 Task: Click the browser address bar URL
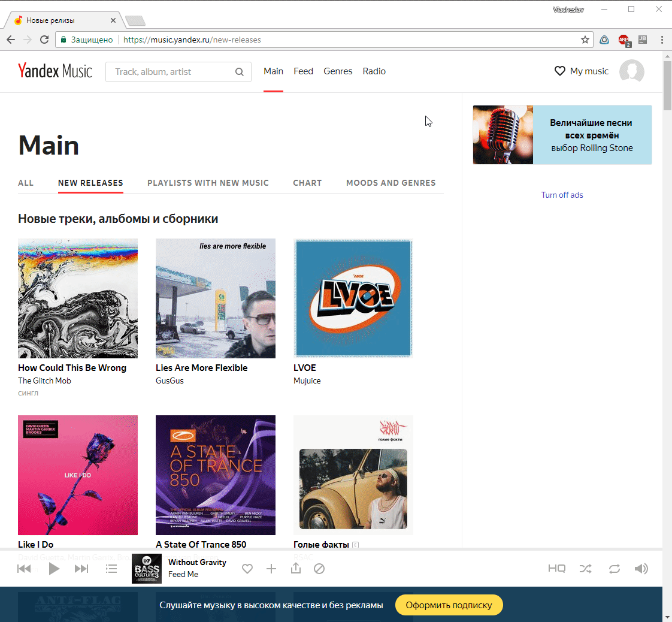coord(192,40)
